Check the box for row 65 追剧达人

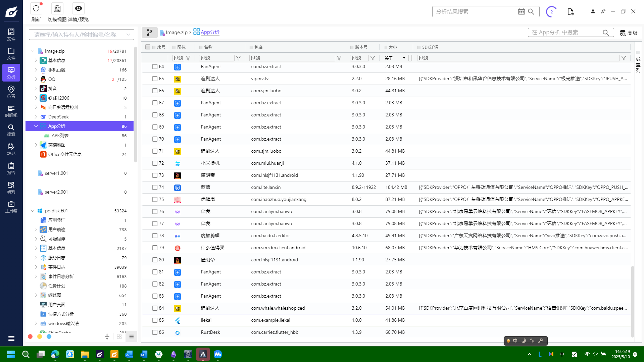click(155, 79)
